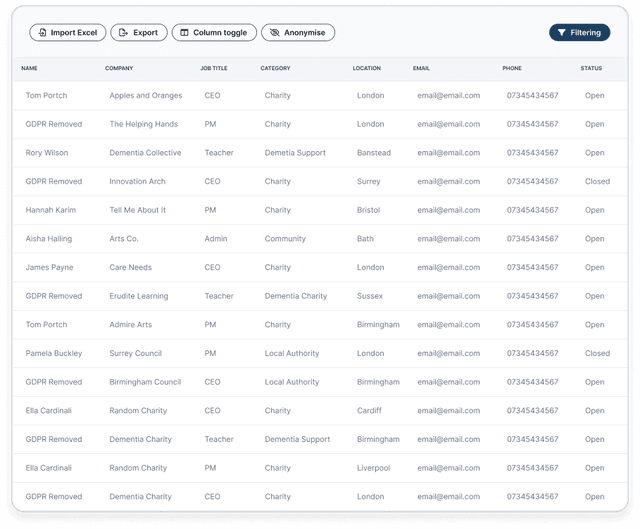Open the Filtering panel button
Screen dimensions: 640x529
point(580,33)
